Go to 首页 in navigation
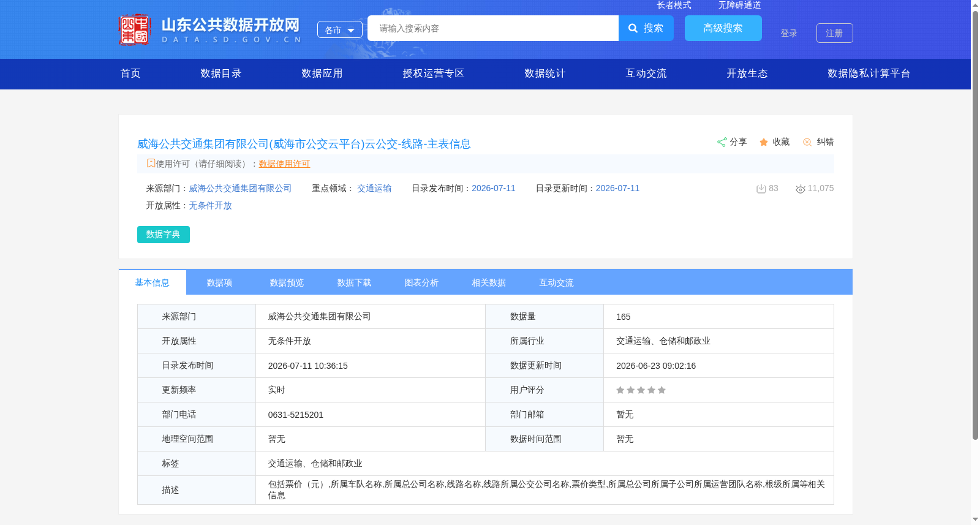 [130, 74]
